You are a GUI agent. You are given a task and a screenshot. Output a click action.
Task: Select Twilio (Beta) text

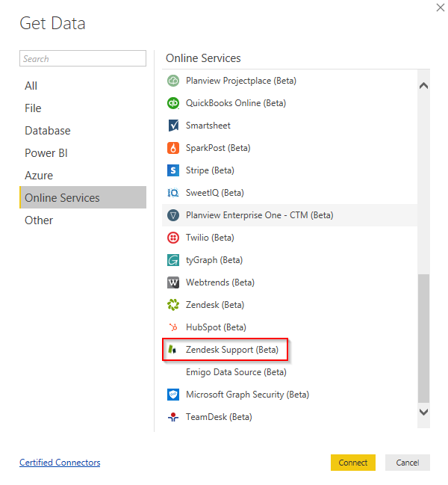click(x=210, y=238)
